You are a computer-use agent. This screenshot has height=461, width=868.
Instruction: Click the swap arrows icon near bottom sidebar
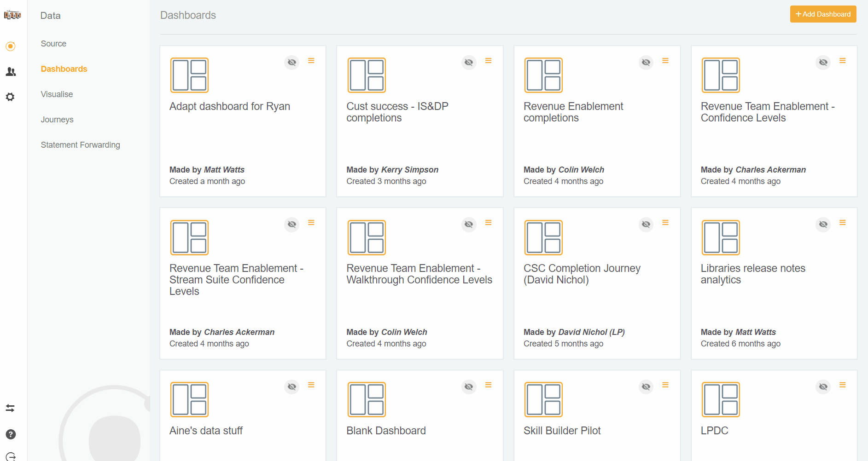[10, 408]
